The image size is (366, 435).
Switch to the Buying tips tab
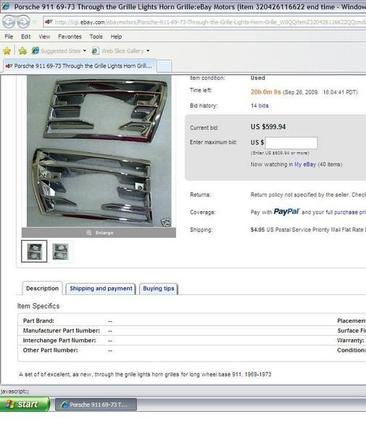tap(159, 289)
